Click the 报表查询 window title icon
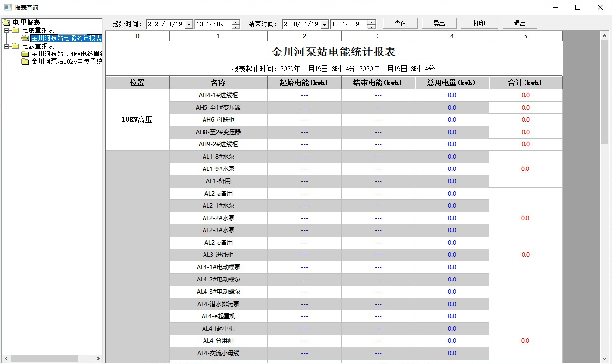 [x=8, y=8]
